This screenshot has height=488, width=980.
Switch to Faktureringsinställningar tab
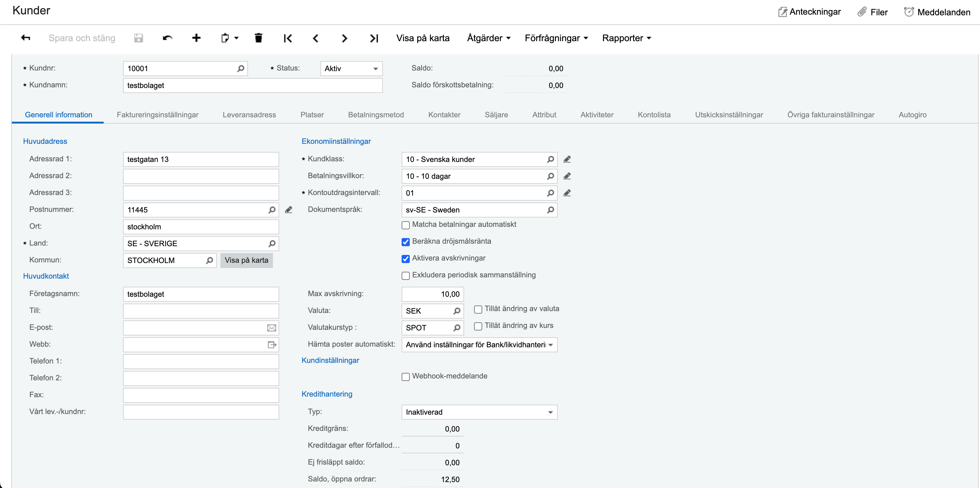[157, 115]
